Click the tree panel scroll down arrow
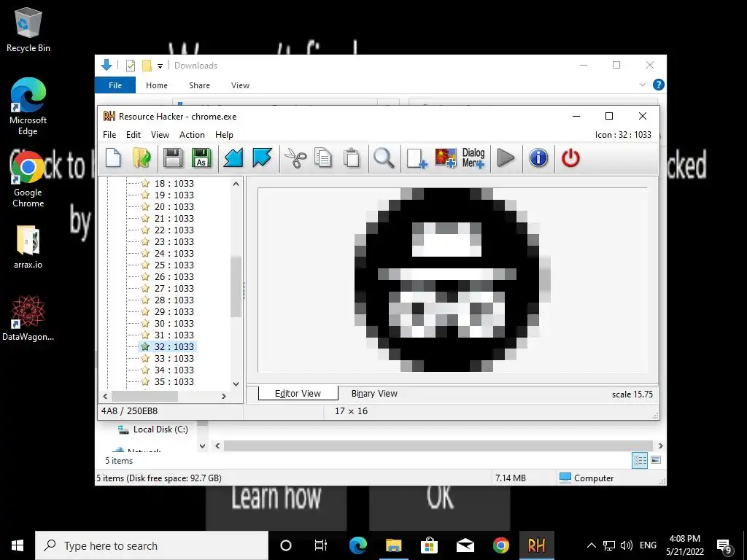This screenshot has width=747, height=560. coord(236,384)
